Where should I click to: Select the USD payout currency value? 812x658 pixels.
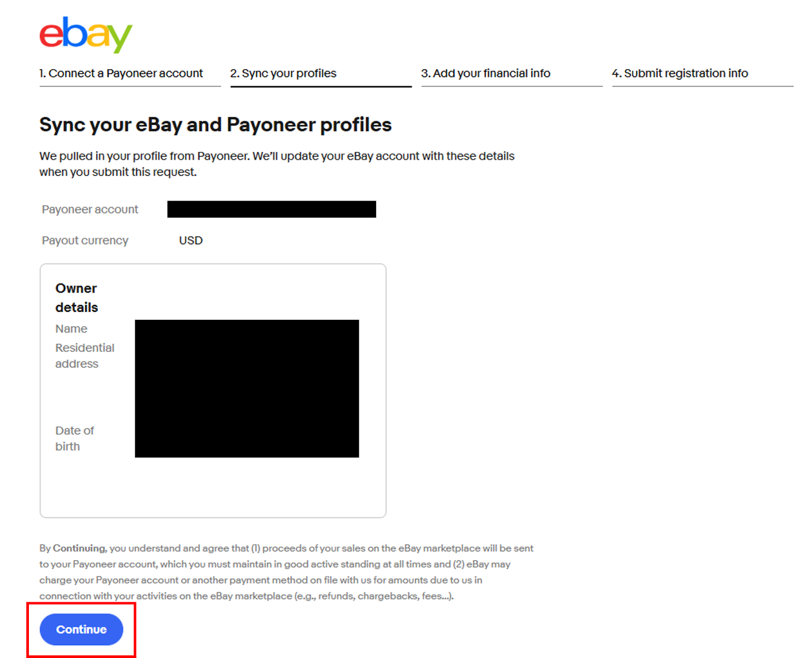tap(191, 241)
